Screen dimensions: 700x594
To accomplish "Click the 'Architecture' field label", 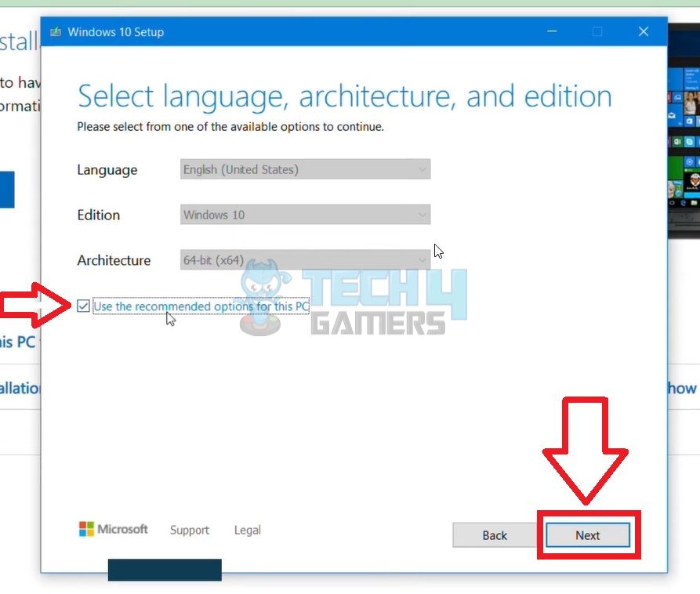I will coord(114,260).
